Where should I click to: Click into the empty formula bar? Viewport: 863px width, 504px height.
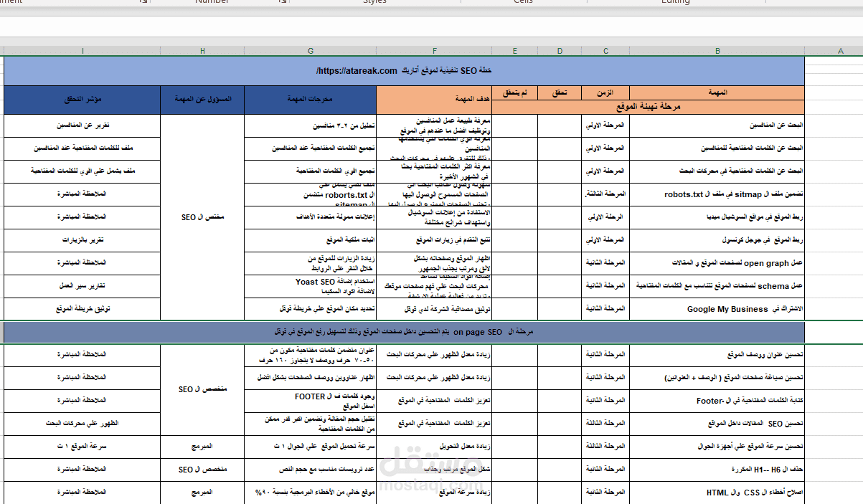point(430,26)
